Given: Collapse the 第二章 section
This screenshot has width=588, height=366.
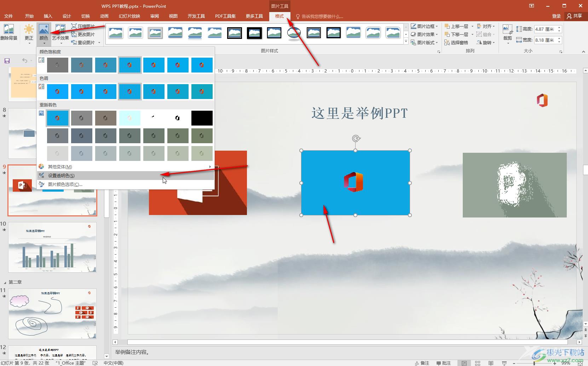Looking at the screenshot, I should tap(5, 282).
